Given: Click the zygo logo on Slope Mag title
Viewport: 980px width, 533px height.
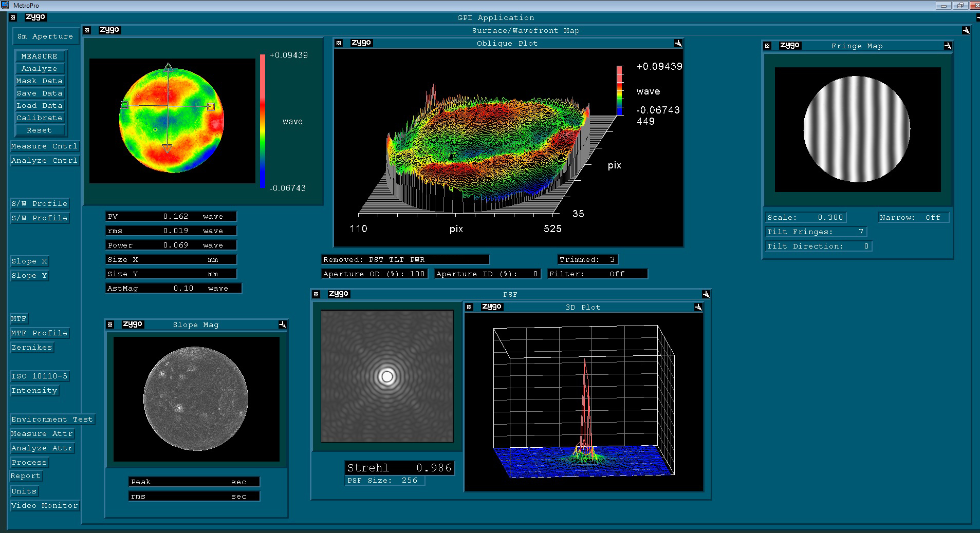Looking at the screenshot, I should [x=133, y=324].
